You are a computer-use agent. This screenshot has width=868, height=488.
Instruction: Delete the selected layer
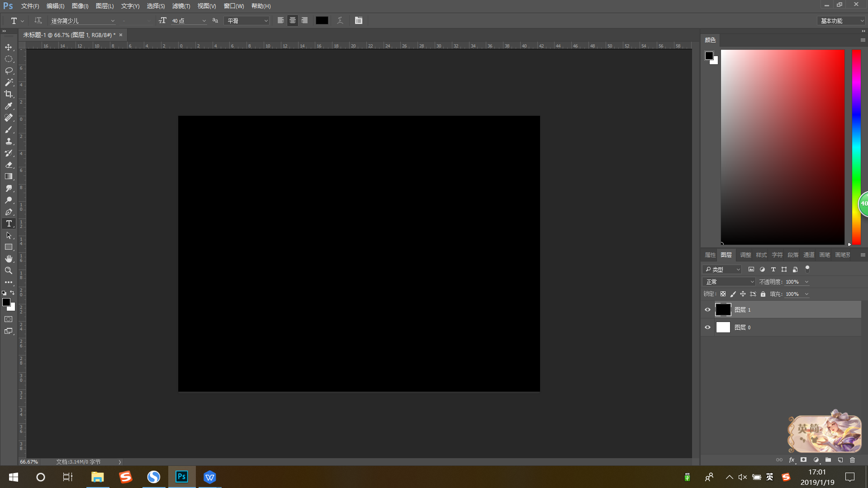(x=853, y=460)
